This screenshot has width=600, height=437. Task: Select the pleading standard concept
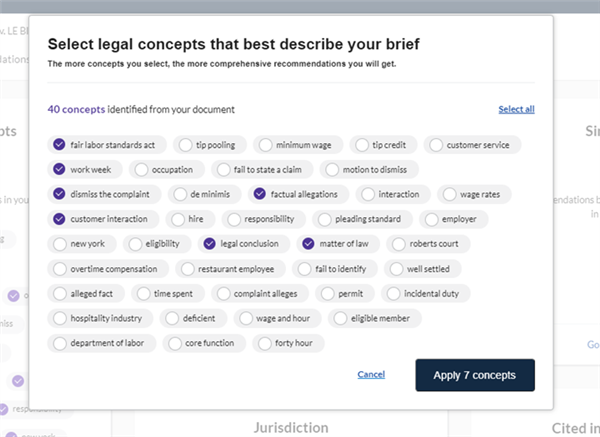(362, 219)
